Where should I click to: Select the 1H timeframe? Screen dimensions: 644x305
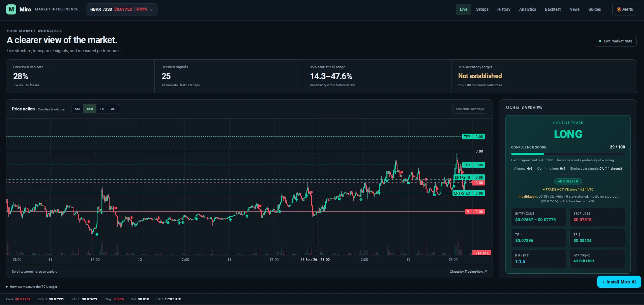pos(102,109)
